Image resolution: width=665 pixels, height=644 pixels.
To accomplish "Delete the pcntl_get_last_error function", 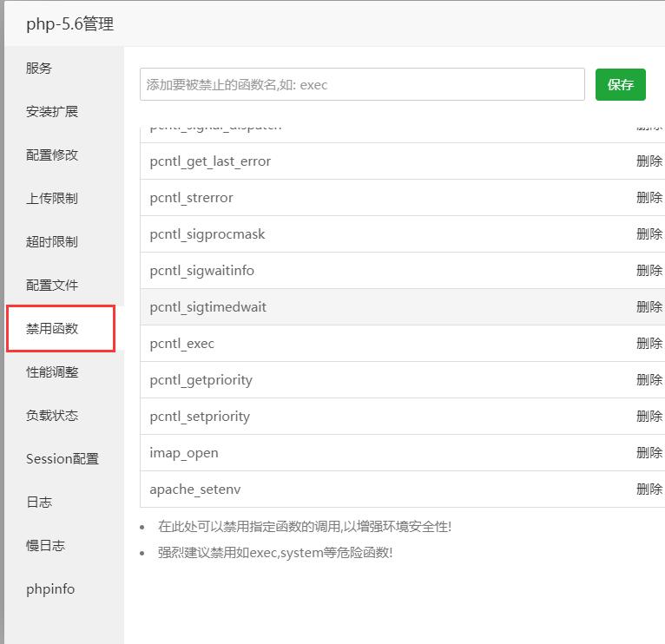I will (x=649, y=161).
